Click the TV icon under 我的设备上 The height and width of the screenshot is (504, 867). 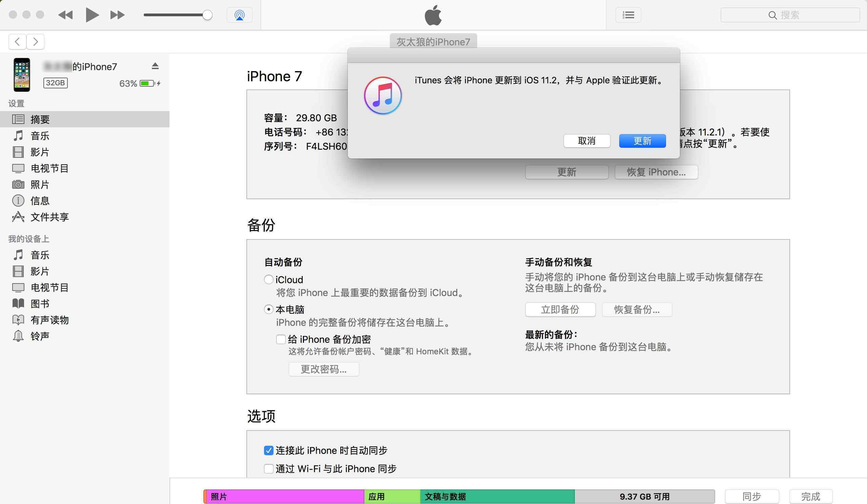point(18,288)
